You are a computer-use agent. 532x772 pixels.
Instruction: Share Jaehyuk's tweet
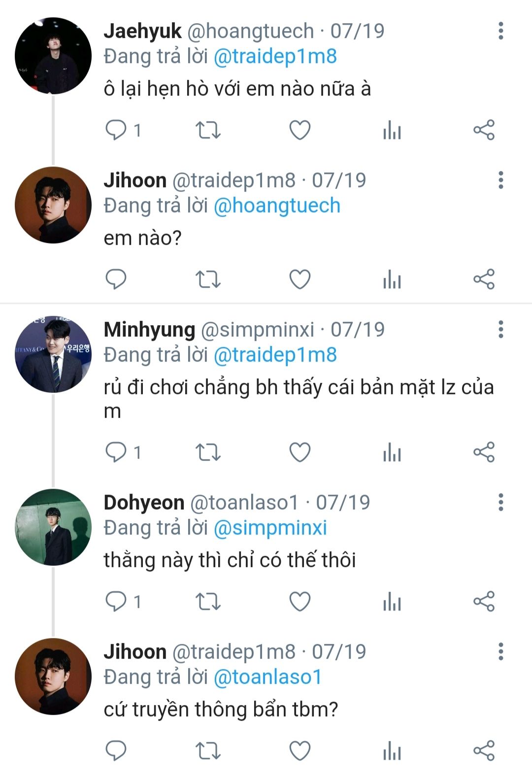click(x=484, y=130)
